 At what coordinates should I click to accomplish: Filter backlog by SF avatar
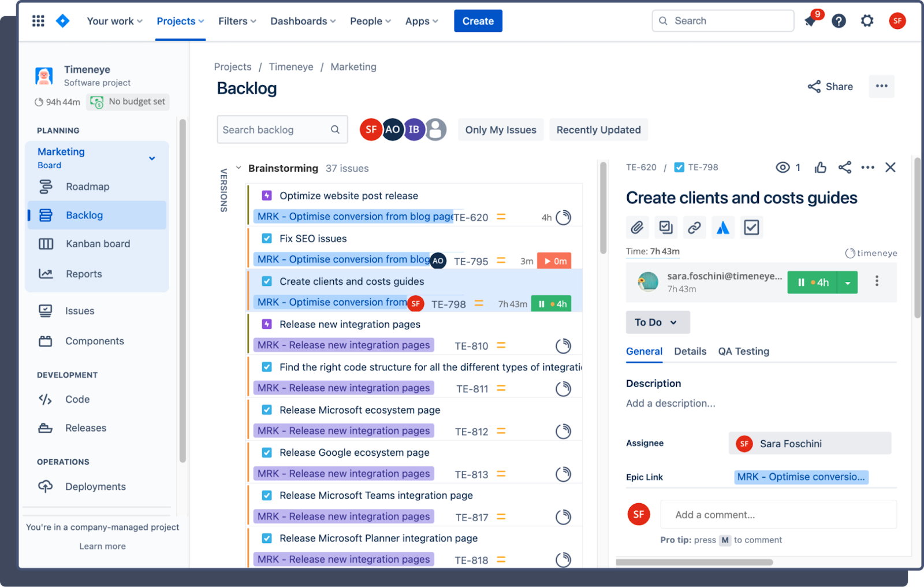[371, 129]
